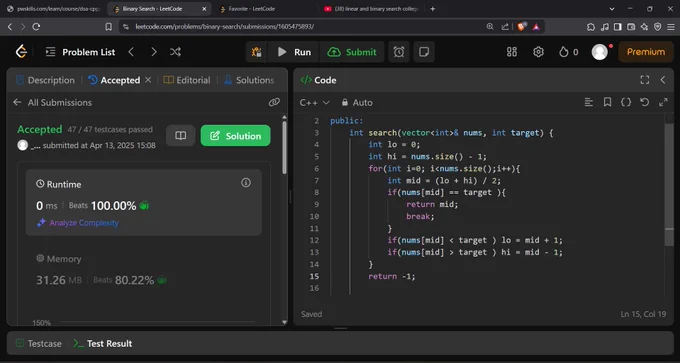Image resolution: width=680 pixels, height=363 pixels.
Task: Collapse the Code panel chevron
Action: 663,80
